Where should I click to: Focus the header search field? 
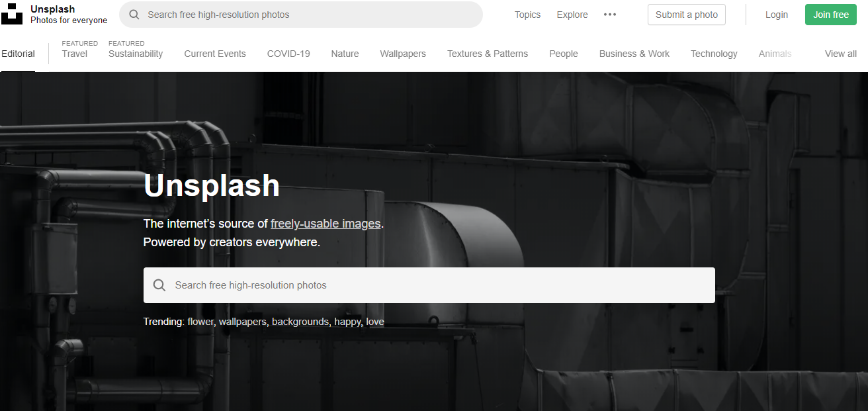301,15
